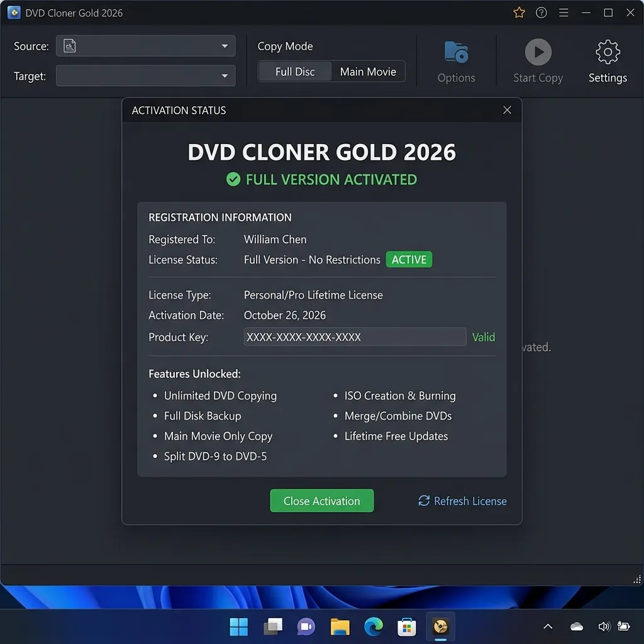Click the window resize grip corner
Viewport: 644px width, 644px height.
[636, 579]
